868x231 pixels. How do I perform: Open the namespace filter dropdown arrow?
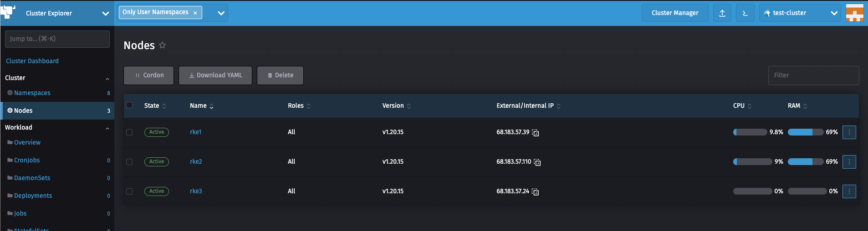[x=221, y=13]
